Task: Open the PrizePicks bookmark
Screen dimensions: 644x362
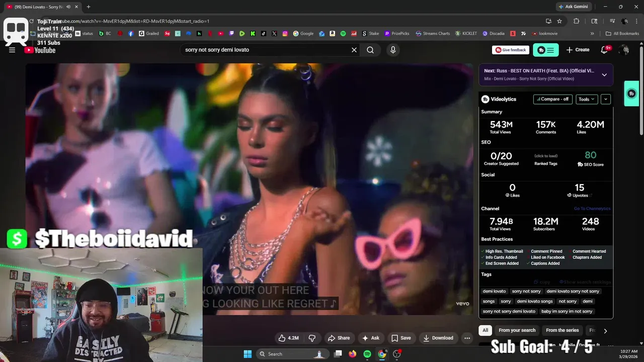Action: (x=397, y=34)
